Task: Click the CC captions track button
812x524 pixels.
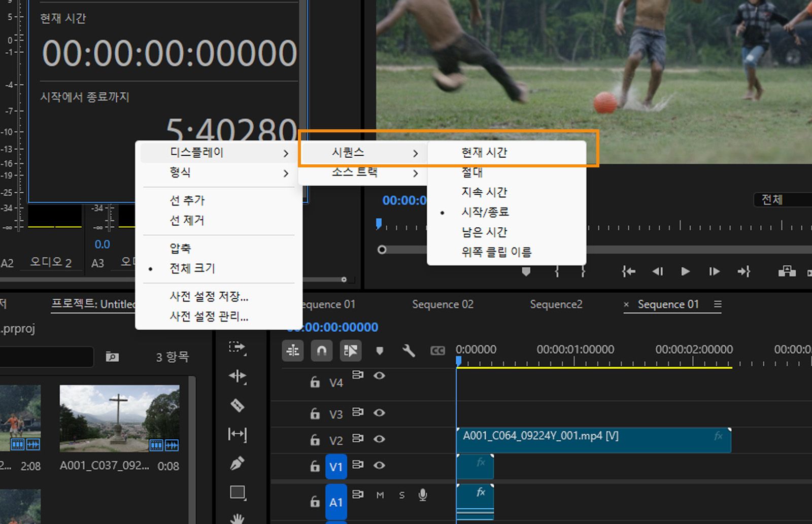Action: tap(437, 351)
